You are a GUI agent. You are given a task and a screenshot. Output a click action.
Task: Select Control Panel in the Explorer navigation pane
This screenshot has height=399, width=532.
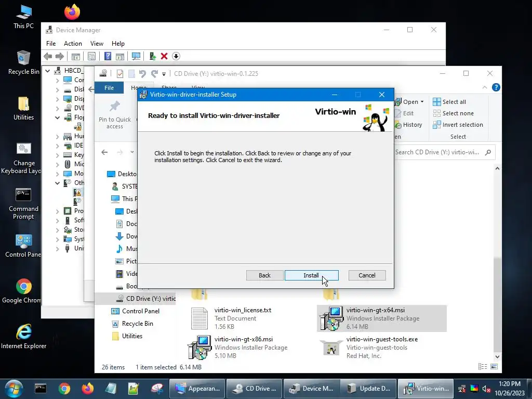point(136,311)
